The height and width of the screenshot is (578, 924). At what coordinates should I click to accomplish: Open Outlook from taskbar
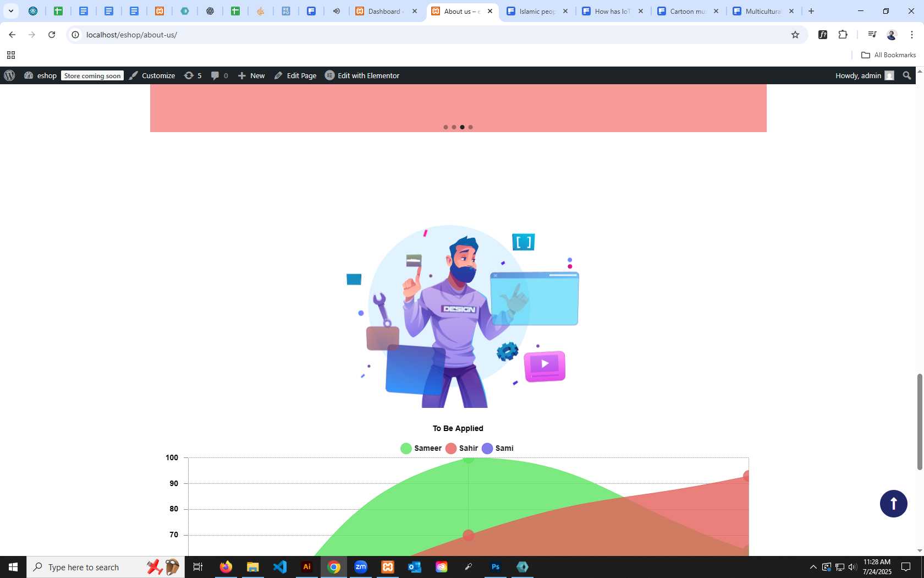[x=415, y=567]
